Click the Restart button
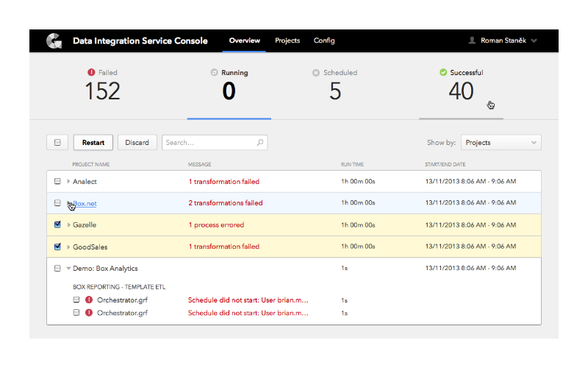The height and width of the screenshot is (368, 588). [93, 142]
